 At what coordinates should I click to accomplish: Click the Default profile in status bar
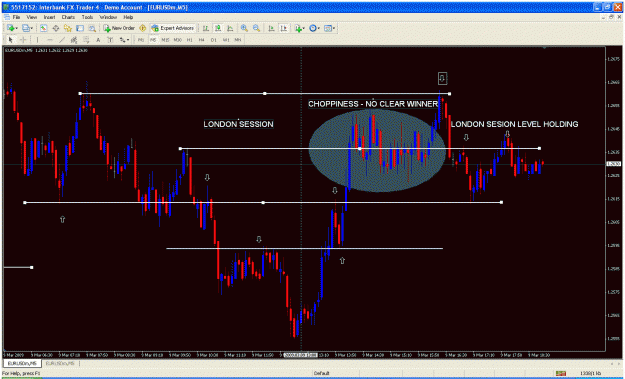click(x=322, y=373)
